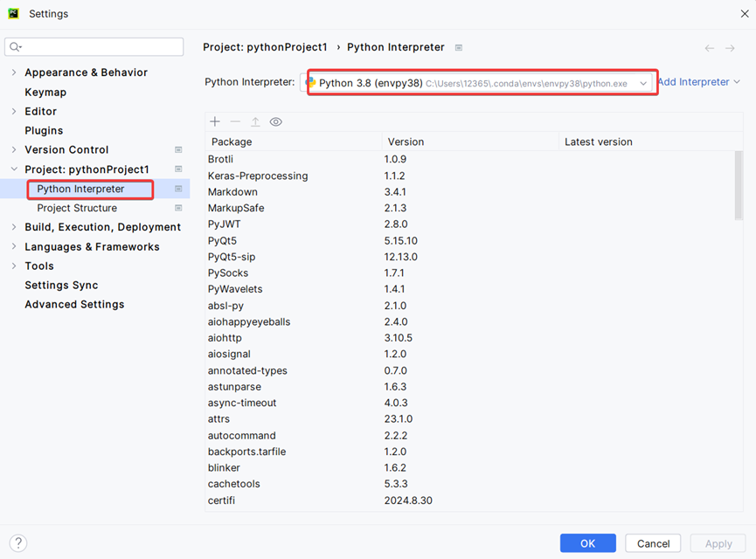Select the absl-py package row

[469, 306]
